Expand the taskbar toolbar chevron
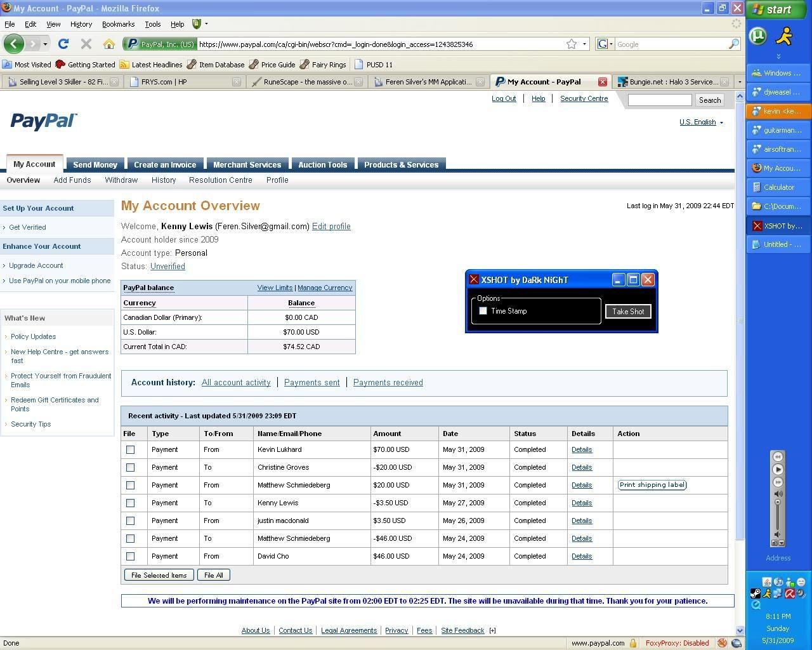 pyautogui.click(x=778, y=56)
